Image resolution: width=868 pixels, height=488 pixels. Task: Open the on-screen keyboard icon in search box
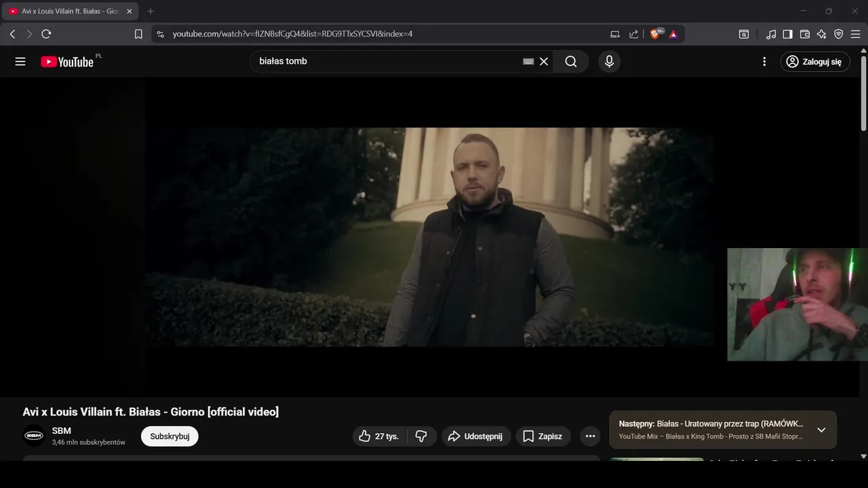(x=528, y=62)
